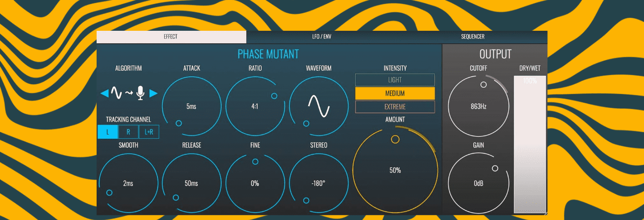Switch to the Sequencer tab

472,37
